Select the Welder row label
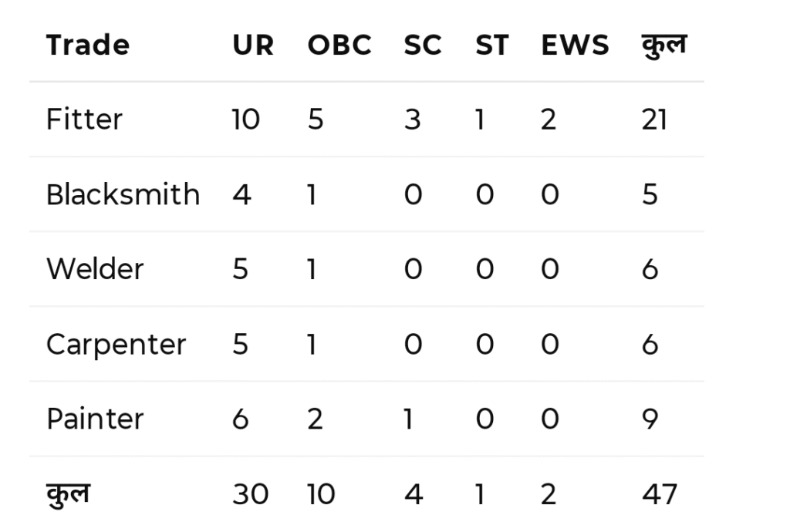The height and width of the screenshot is (532, 790). 94,269
